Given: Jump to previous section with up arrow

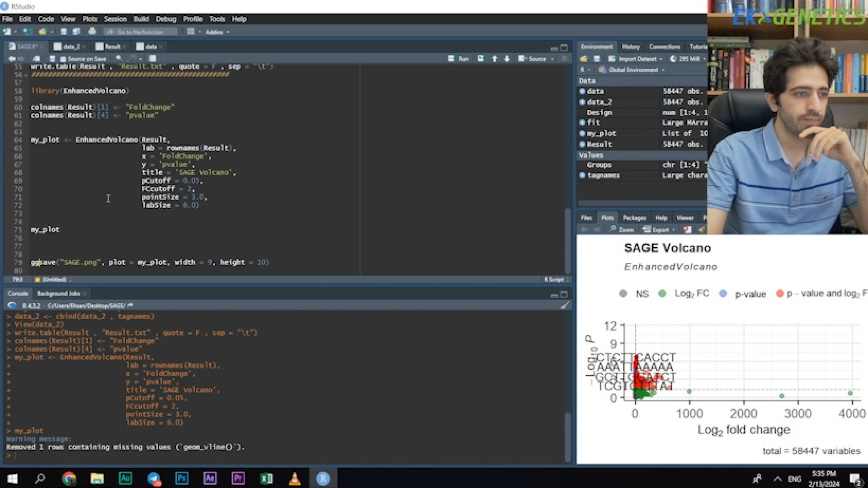Looking at the screenshot, I should click(495, 59).
